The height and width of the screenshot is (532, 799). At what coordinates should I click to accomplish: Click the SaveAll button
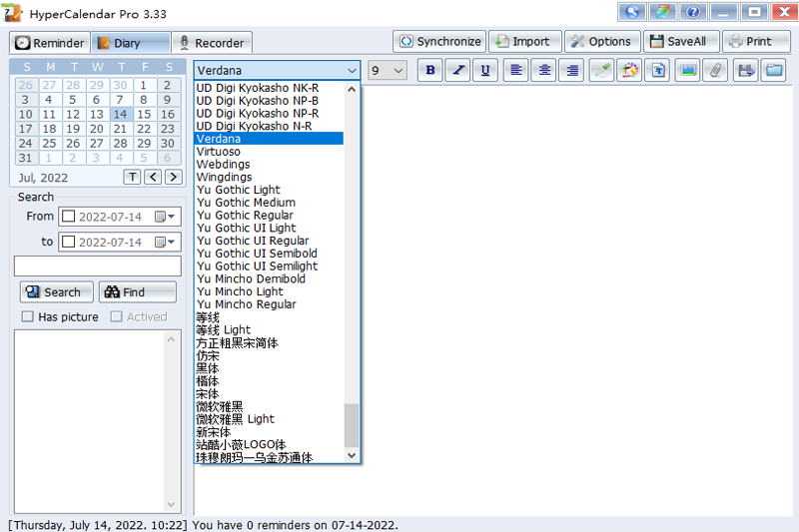[x=681, y=41]
